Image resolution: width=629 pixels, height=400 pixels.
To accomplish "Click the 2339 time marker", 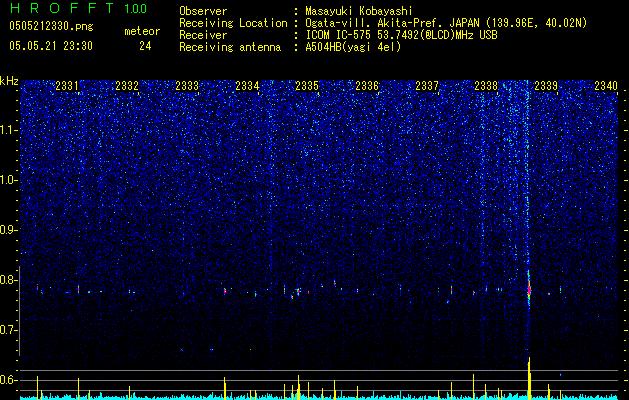I will [546, 85].
